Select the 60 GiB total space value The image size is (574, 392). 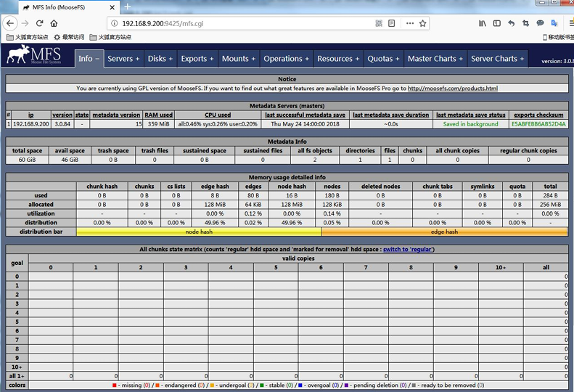click(x=27, y=160)
